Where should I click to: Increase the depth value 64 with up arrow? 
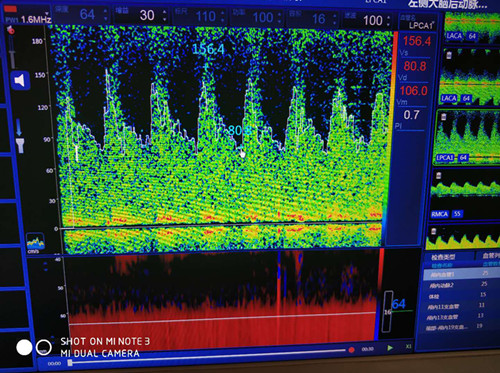[x=106, y=11]
